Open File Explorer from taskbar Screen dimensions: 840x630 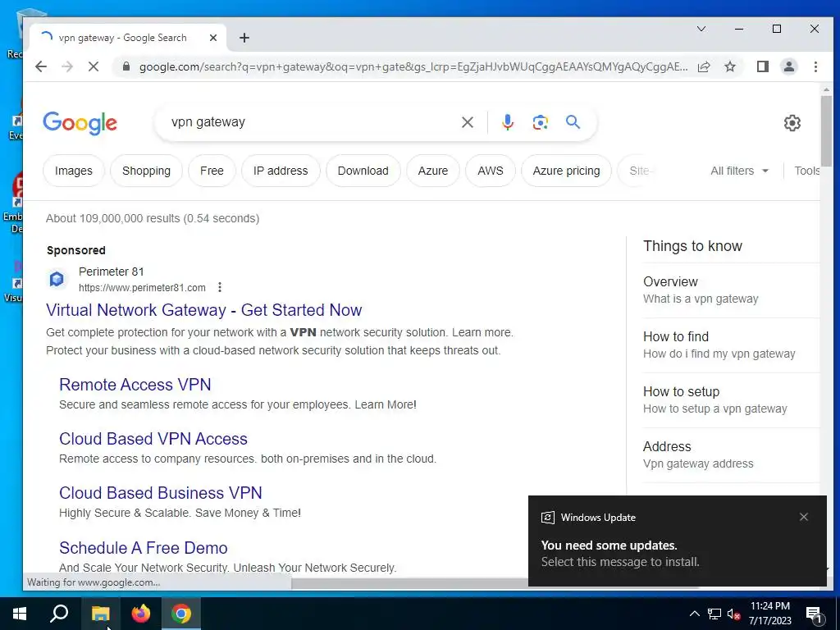pos(100,614)
